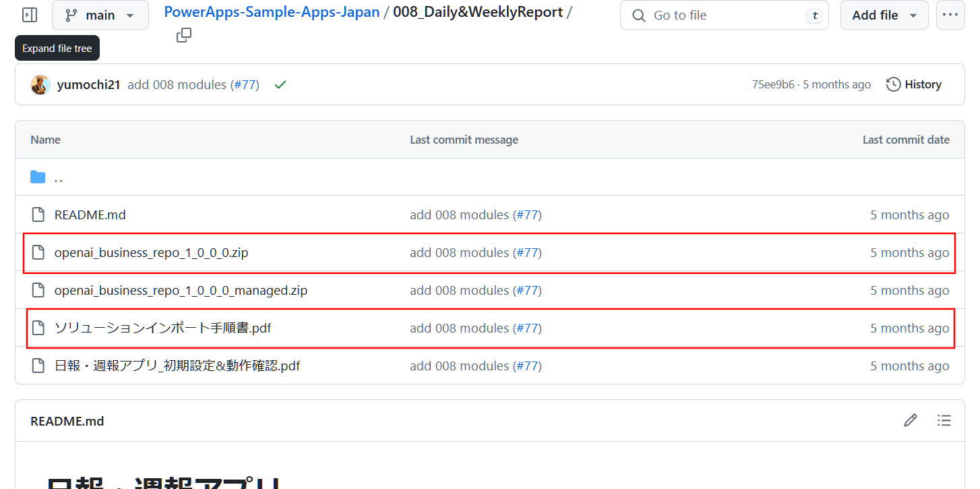
Task: Click History clock icon
Action: pyautogui.click(x=894, y=85)
